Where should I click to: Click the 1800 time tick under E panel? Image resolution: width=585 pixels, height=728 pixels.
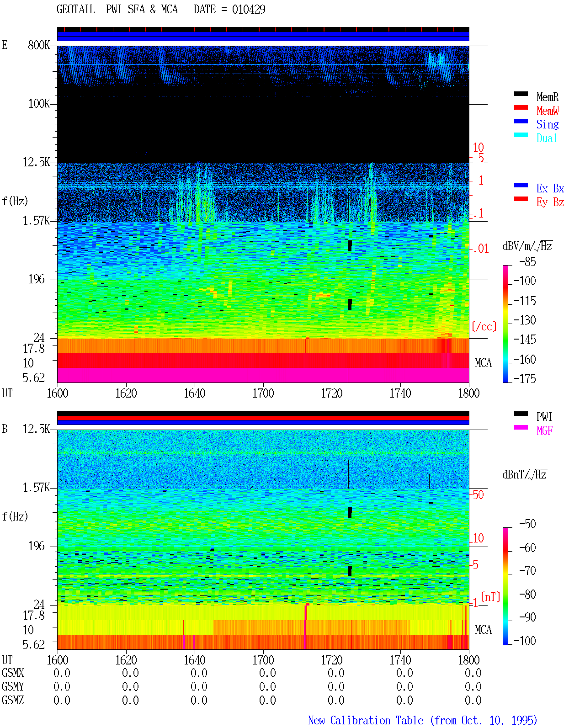(469, 393)
